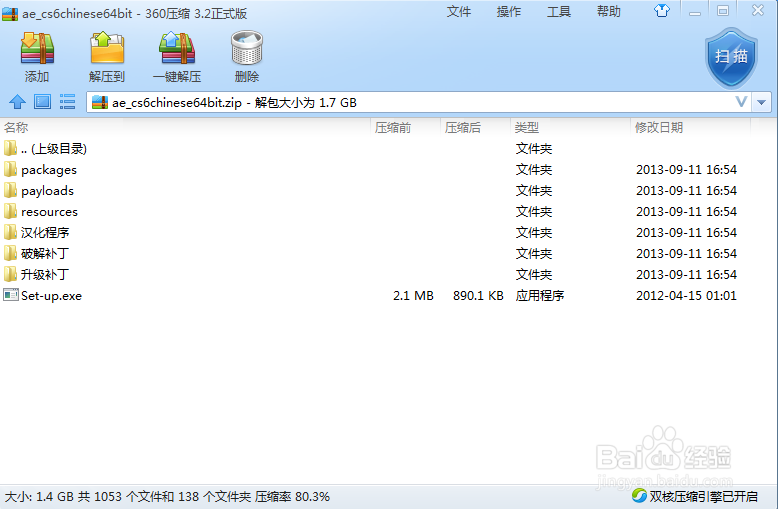This screenshot has width=778, height=509.
Task: Sort by 压缩前 column header
Action: 392,127
